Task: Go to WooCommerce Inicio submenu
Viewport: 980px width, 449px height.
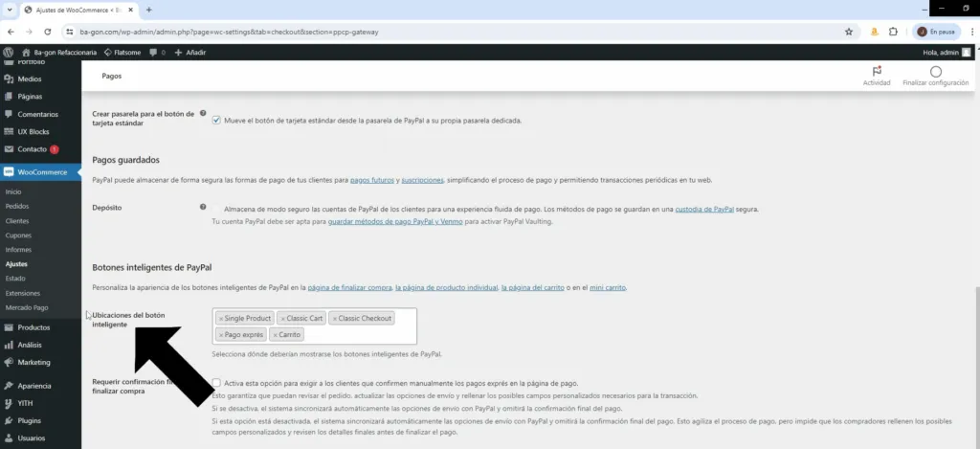Action: click(13, 192)
